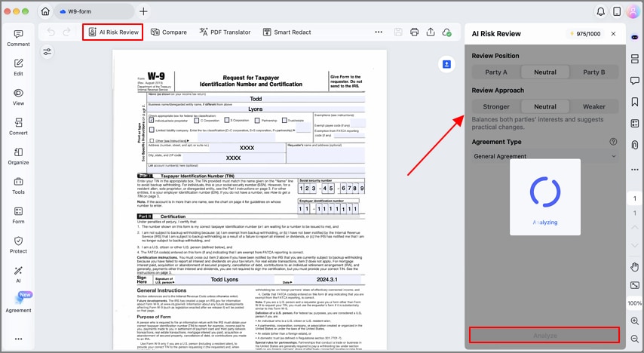Go to the home screen icon
Viewport: 644px width, 353px height.
point(45,11)
